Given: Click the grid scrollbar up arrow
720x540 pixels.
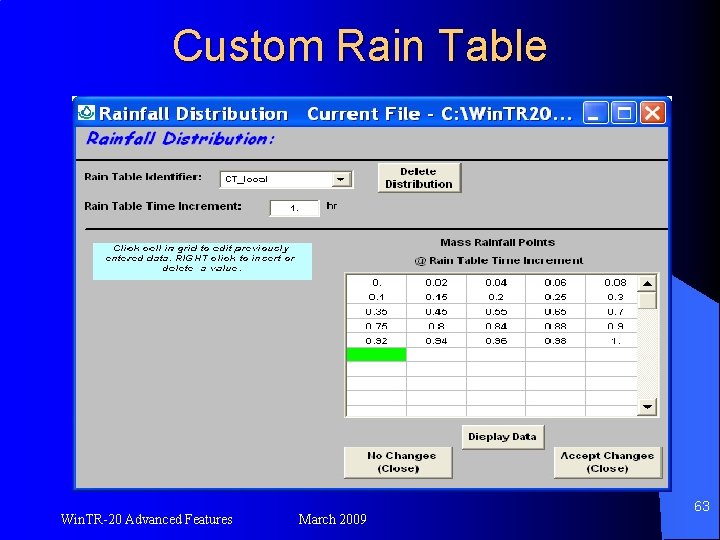Looking at the screenshot, I should coord(647,283).
